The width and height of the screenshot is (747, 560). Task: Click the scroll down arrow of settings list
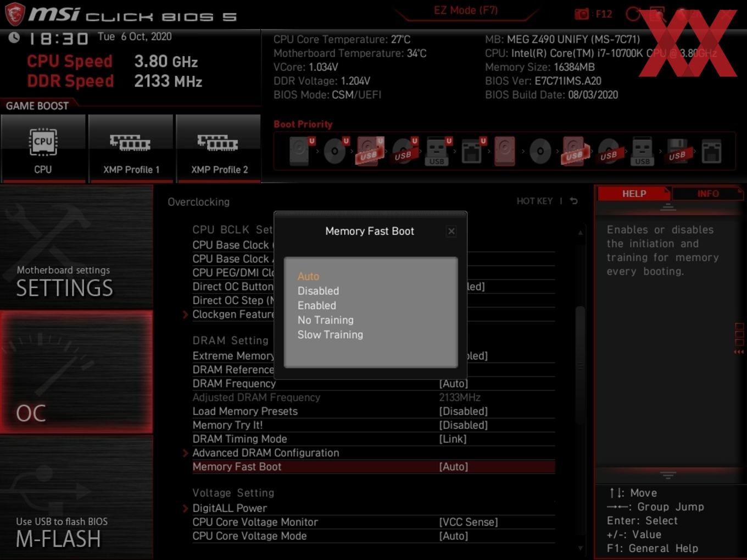point(580,548)
